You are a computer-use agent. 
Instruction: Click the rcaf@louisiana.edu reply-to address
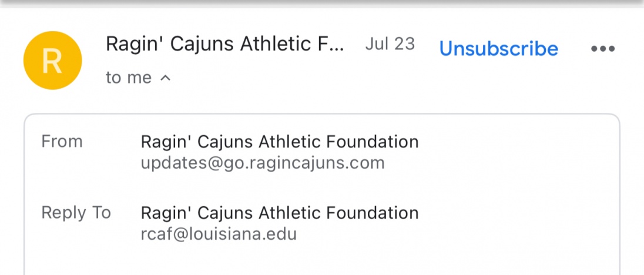pos(219,234)
